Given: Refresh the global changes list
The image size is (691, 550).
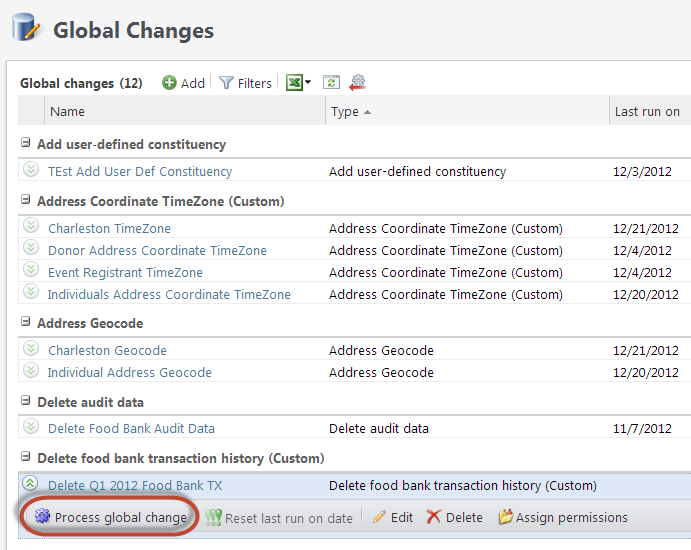Looking at the screenshot, I should 331,83.
